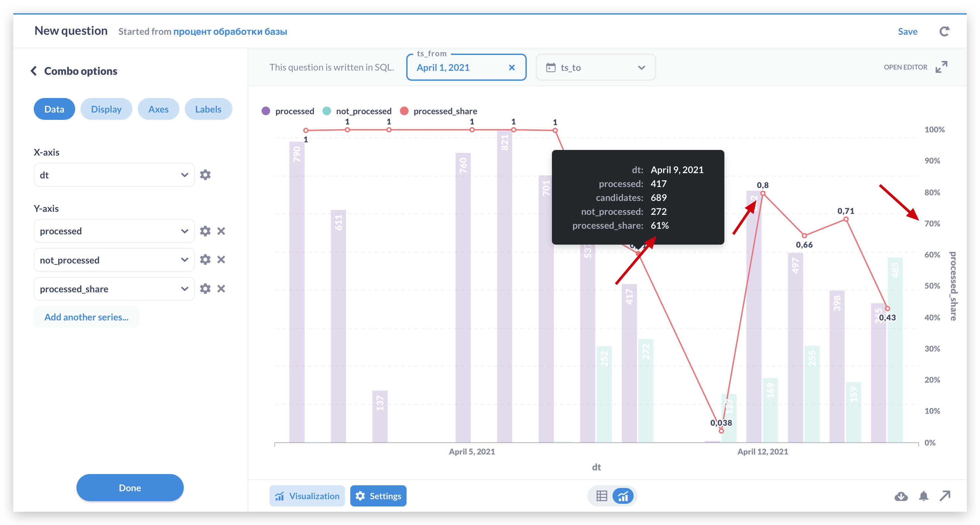
Task: Click the Visualization button
Action: click(307, 496)
